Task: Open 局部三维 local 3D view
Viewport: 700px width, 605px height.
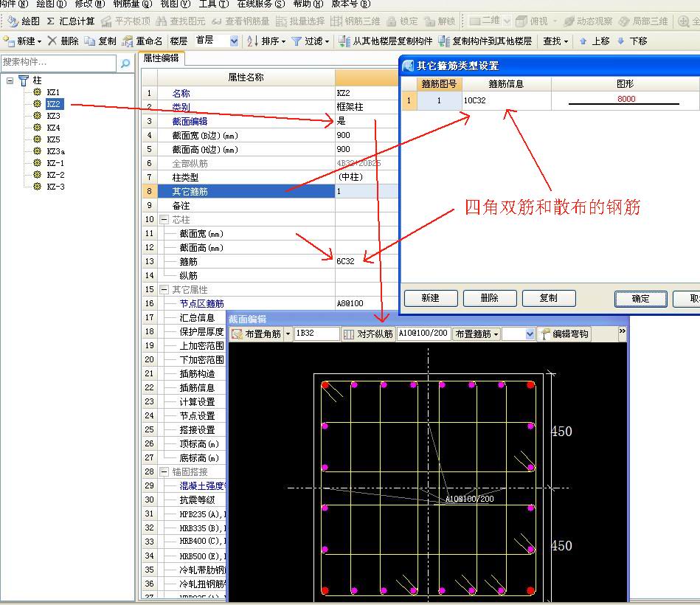Action: click(643, 21)
